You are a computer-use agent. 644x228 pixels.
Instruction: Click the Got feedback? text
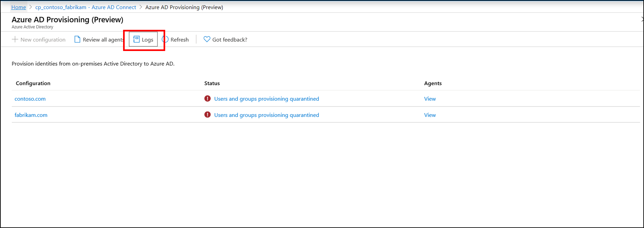[229, 40]
